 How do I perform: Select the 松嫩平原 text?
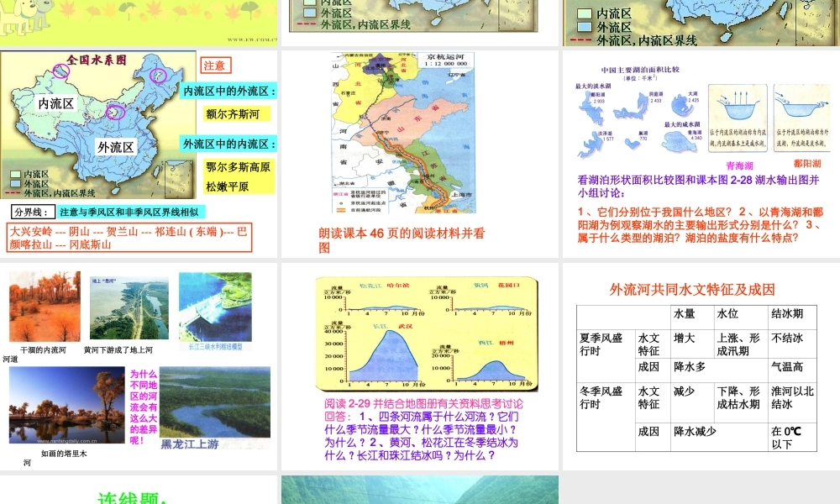coord(227,186)
